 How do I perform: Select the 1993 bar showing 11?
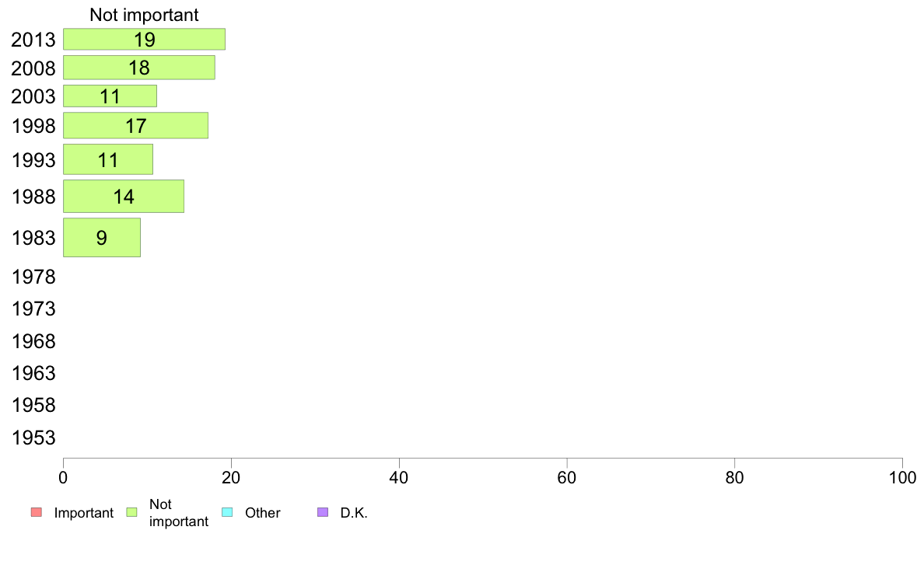(108, 159)
